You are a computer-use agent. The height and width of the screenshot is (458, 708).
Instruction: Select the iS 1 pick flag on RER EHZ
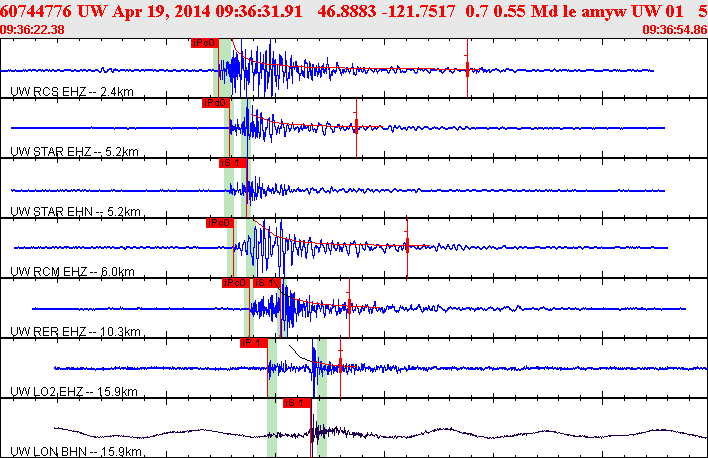tap(266, 283)
